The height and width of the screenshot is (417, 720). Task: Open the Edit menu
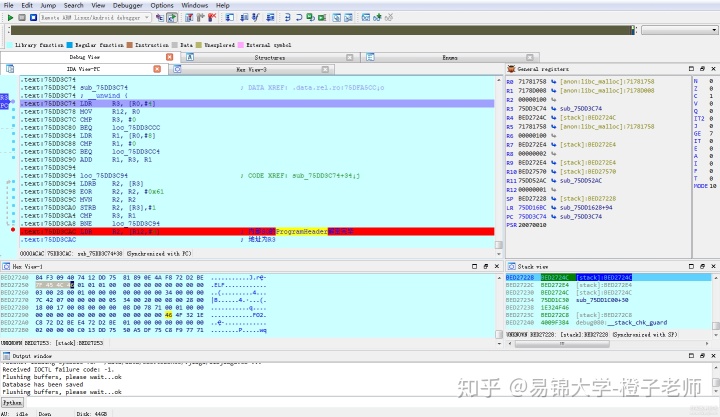tap(27, 5)
